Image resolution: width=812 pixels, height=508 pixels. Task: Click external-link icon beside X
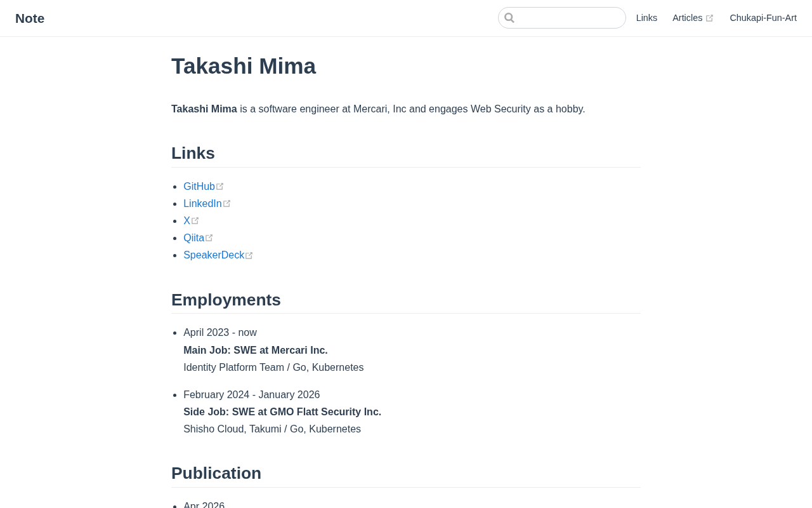tap(195, 221)
